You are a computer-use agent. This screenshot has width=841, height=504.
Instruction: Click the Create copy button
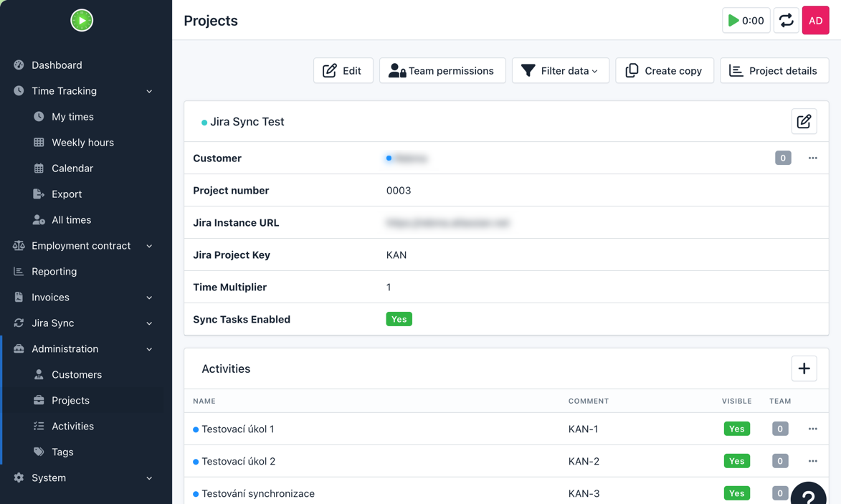click(x=664, y=70)
